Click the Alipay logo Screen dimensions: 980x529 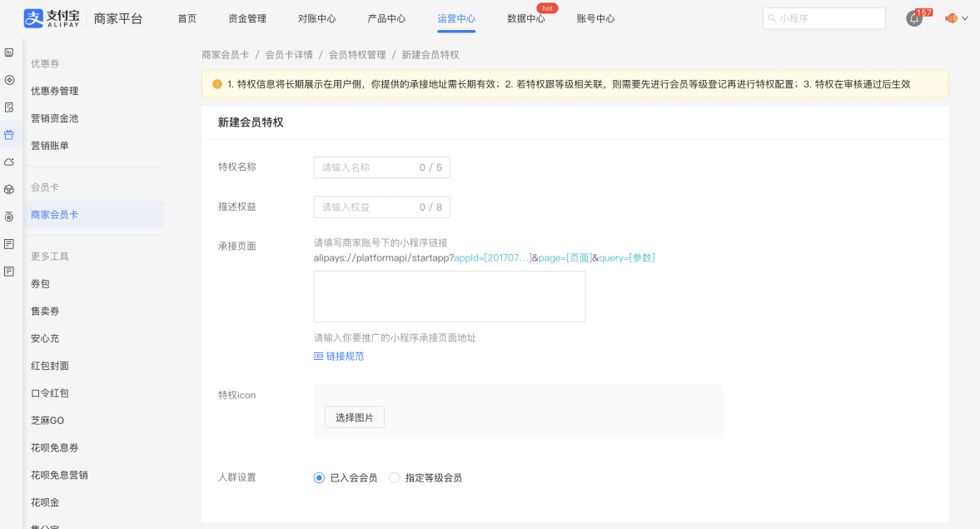(x=52, y=18)
